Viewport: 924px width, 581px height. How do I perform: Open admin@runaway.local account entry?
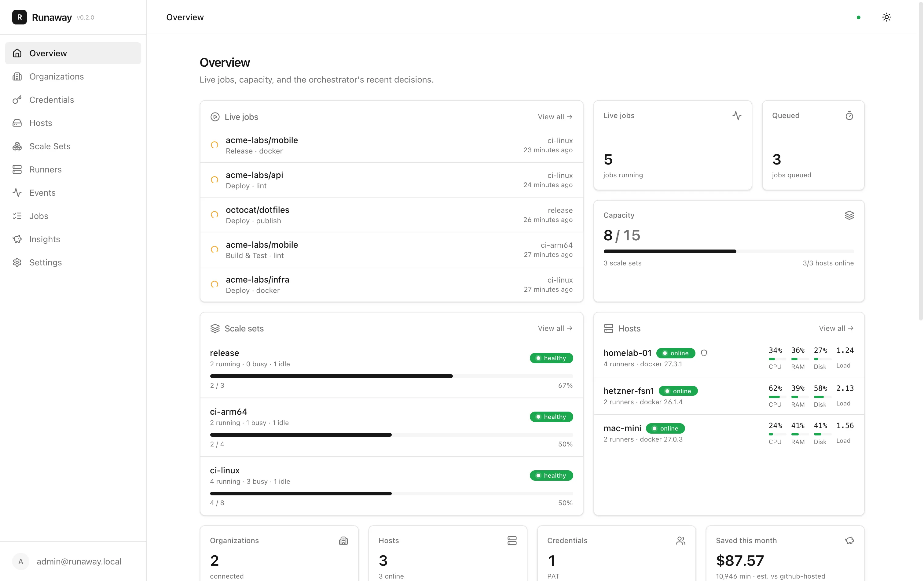pos(73,561)
